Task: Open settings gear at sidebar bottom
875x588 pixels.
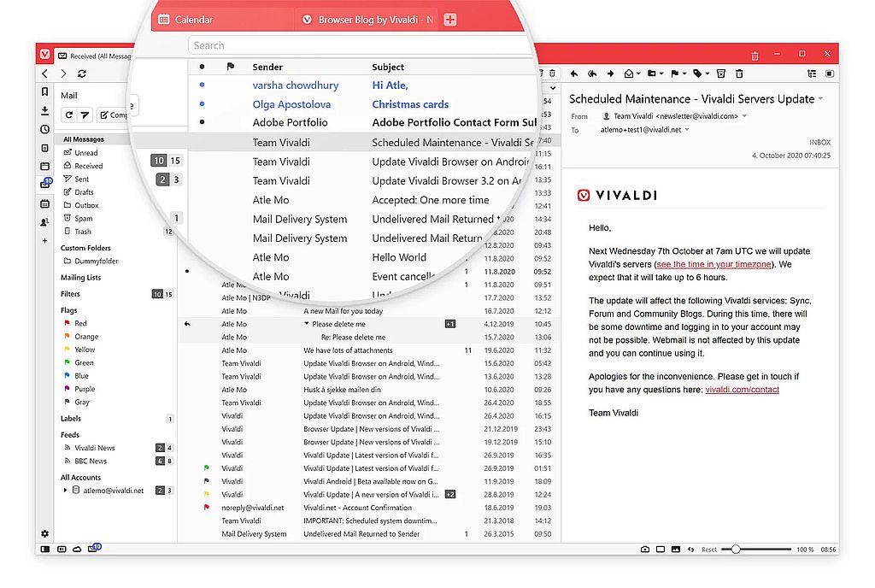Action: pos(44,534)
